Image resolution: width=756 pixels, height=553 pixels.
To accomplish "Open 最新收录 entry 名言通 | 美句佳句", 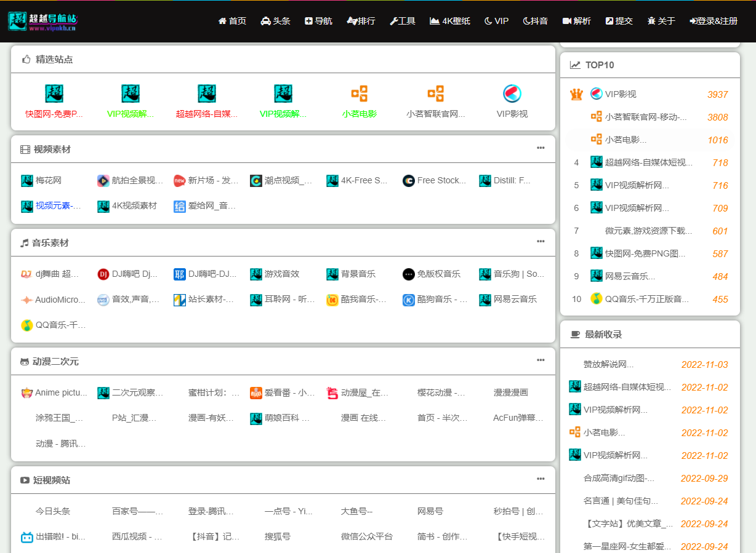I will 621,501.
